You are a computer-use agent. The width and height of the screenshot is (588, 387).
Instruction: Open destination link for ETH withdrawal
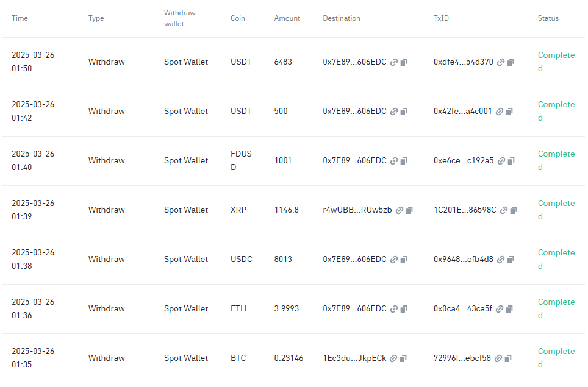tap(394, 309)
